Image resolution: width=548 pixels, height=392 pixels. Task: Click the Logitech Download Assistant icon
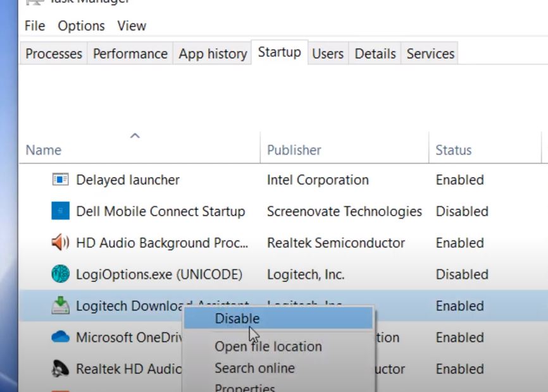point(61,305)
